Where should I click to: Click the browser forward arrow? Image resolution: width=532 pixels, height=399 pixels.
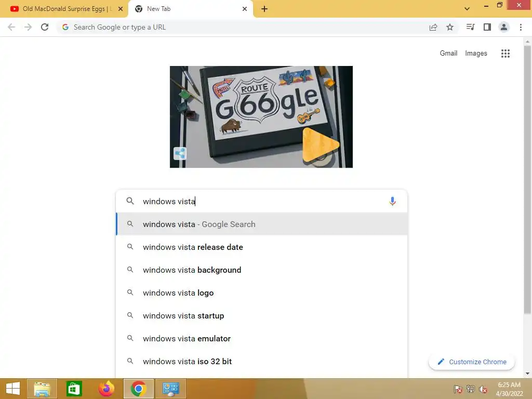point(28,27)
